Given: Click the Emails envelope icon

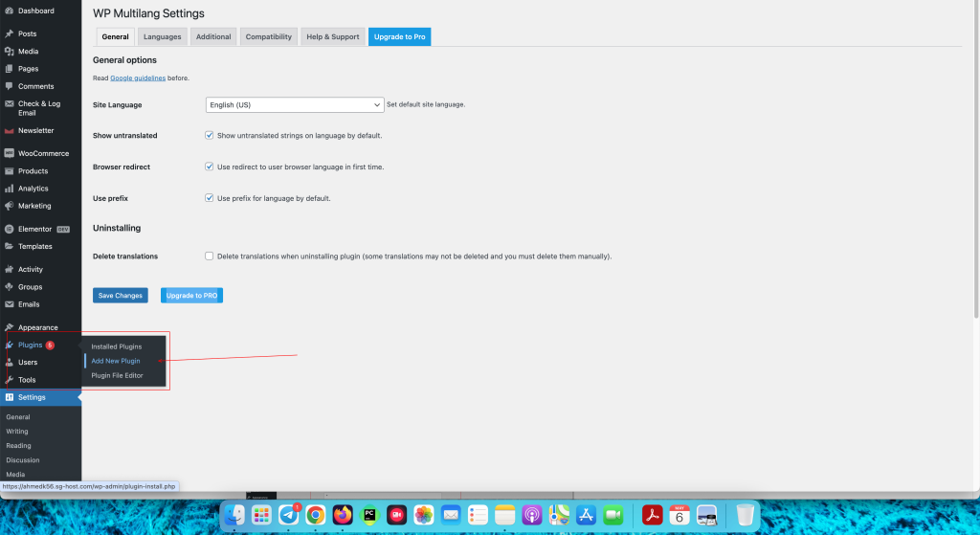Looking at the screenshot, I should tap(10, 304).
